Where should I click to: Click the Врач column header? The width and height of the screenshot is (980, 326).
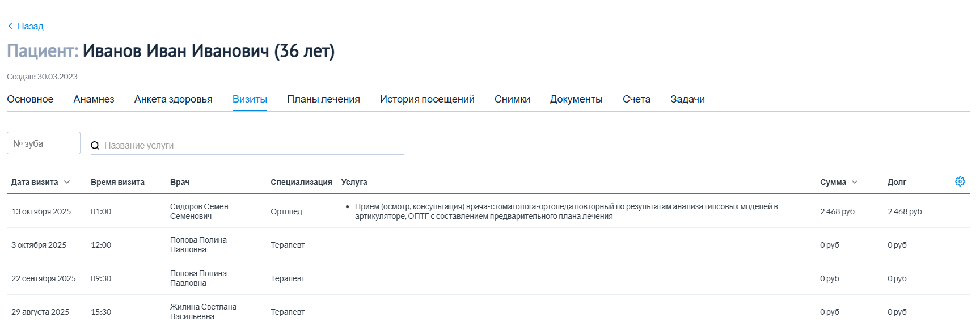(180, 182)
